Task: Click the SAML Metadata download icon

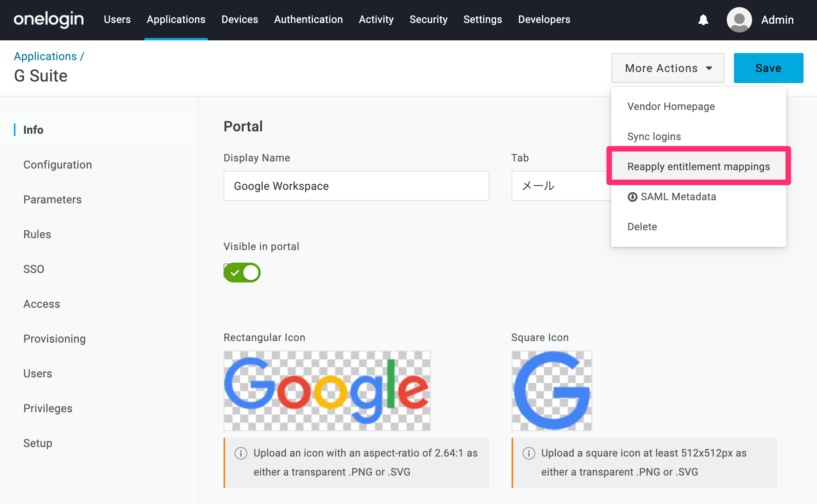Action: tap(632, 197)
